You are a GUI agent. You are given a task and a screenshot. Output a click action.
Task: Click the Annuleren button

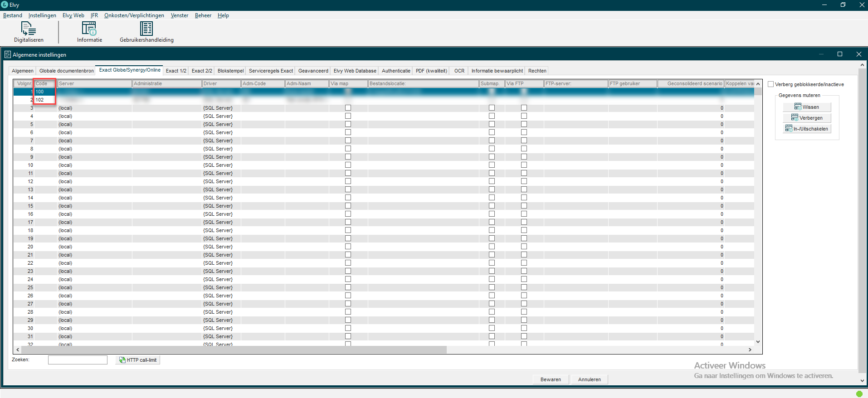pyautogui.click(x=589, y=379)
